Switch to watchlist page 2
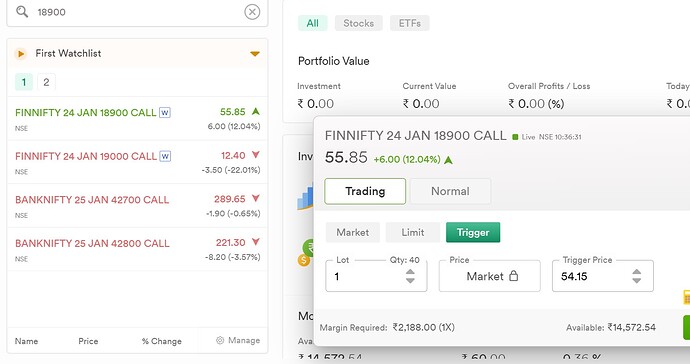Screen dimensions: 690x364 tap(46, 82)
